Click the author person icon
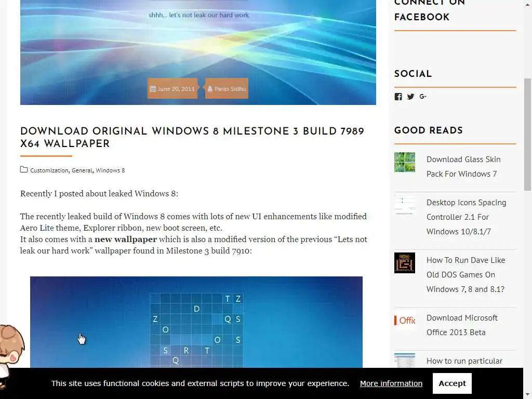This screenshot has width=532, height=399. tap(210, 89)
